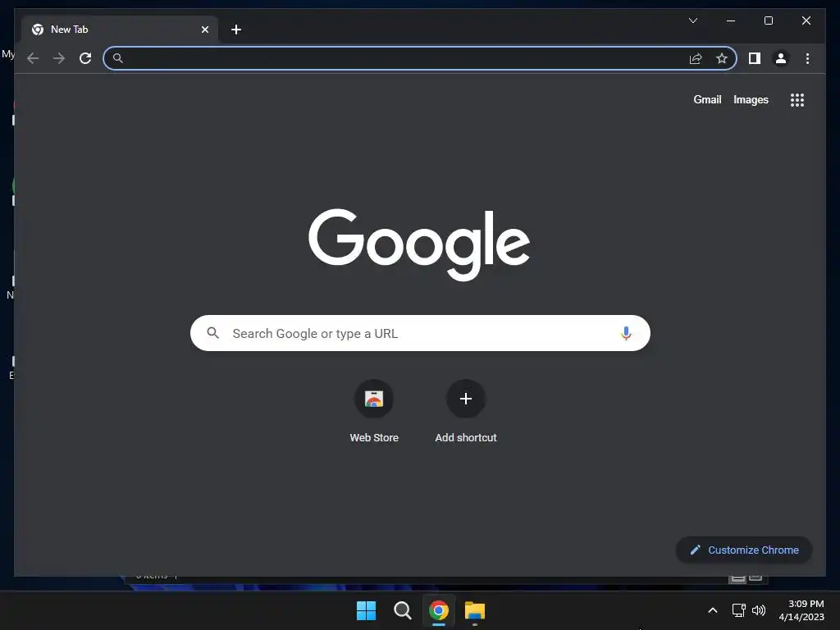Share this page from address bar
This screenshot has height=630, width=840.
pyautogui.click(x=696, y=58)
